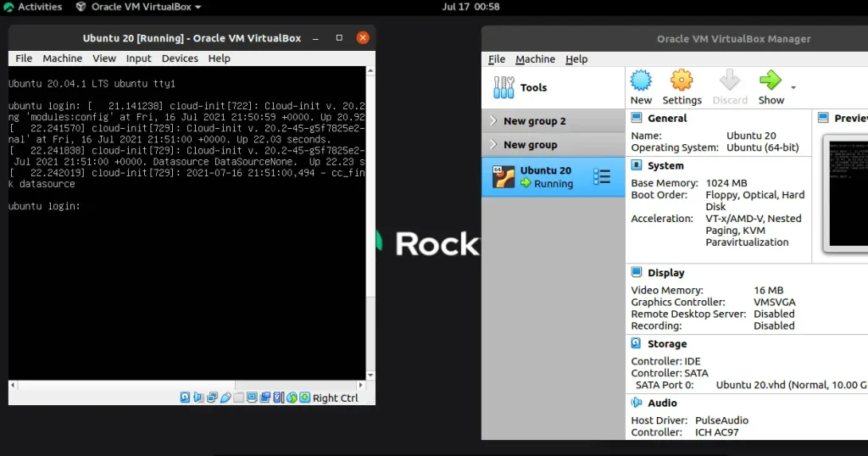Click the Audio section speaker icon
Screen dimensions: 868x456
tap(637, 403)
